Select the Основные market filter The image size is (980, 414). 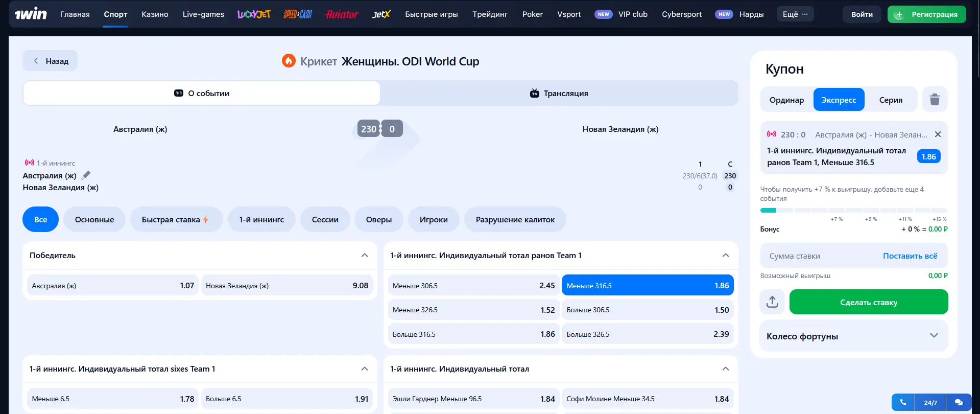click(x=94, y=220)
